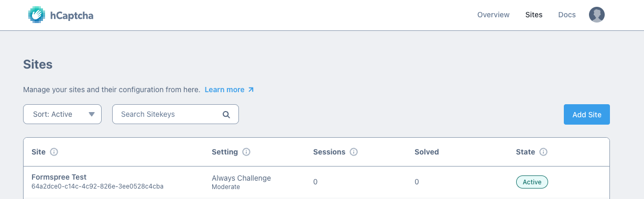Expand the Sort: Active dropdown
Viewport: 644px width, 199px height.
click(62, 114)
